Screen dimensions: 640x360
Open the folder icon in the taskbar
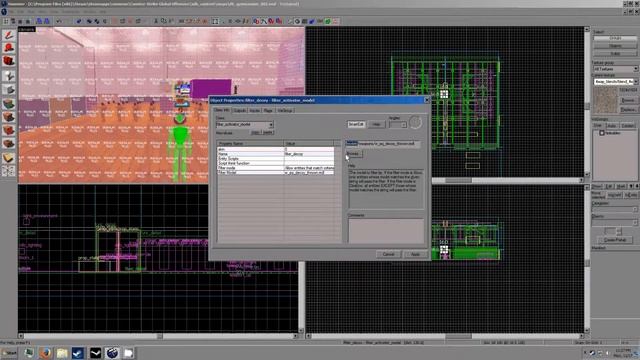point(62,353)
